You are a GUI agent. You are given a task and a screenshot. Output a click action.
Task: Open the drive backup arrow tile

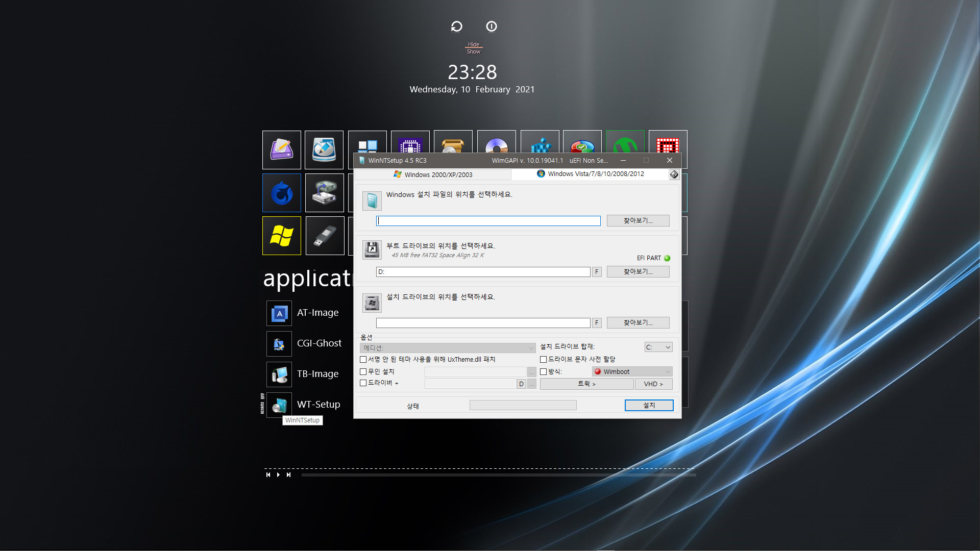coord(324,193)
